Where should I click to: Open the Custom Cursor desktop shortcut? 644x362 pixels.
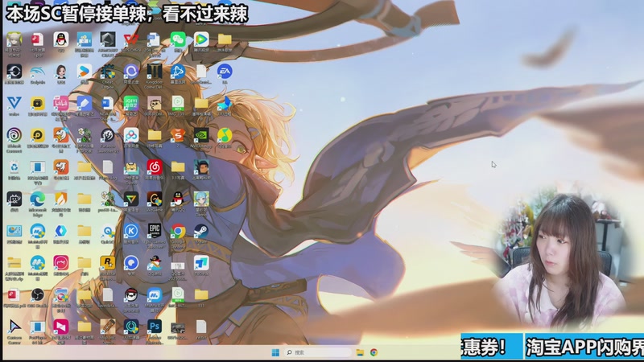(x=14, y=327)
